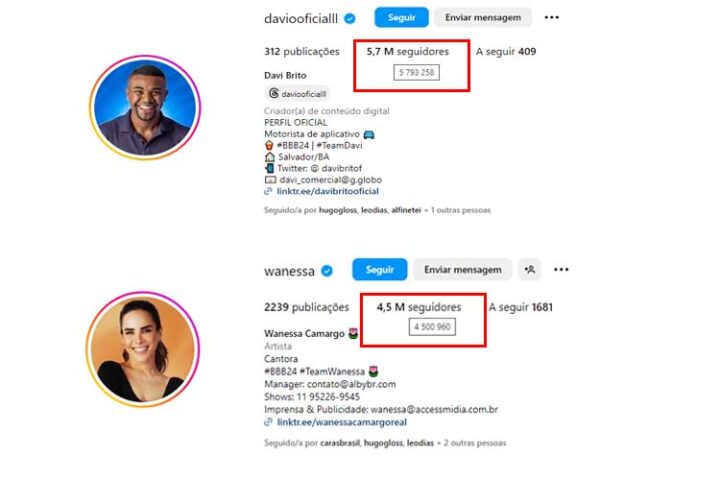This screenshot has width=720, height=480.
Task: Click the suggested-people icon on wanessa's profile
Action: coord(530,270)
